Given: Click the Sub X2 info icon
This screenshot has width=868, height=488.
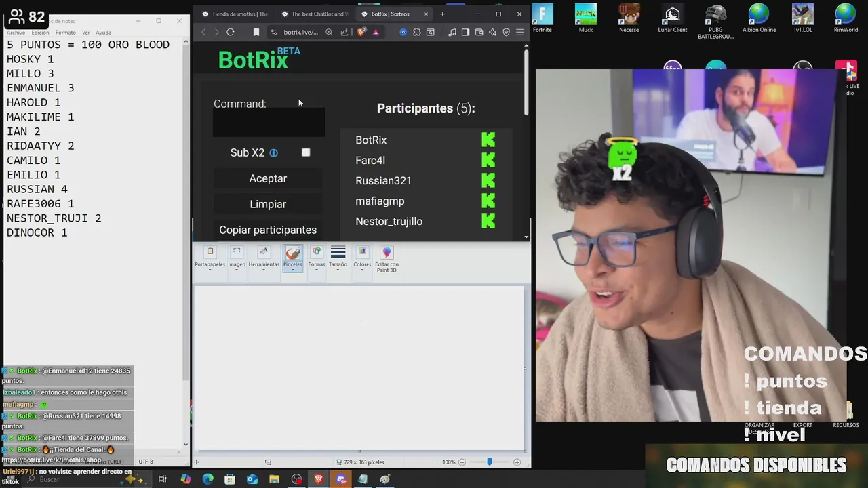Looking at the screenshot, I should tap(274, 153).
